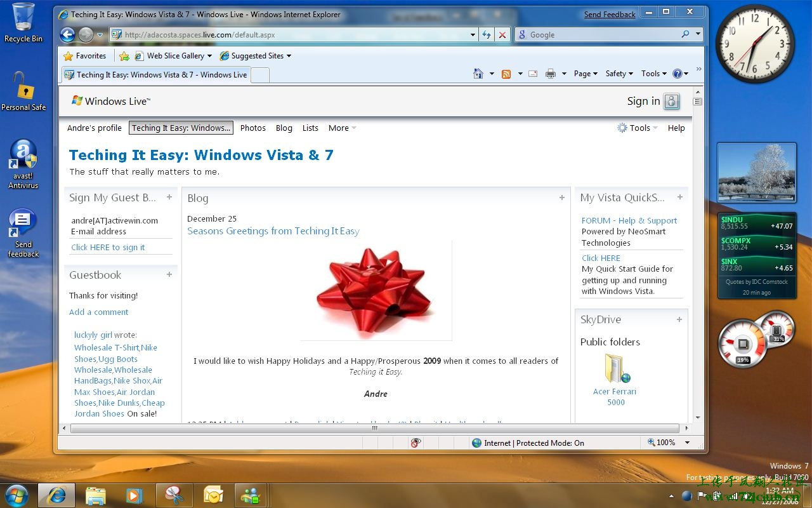Open Windows Live Messenger taskbar icon

pyautogui.click(x=251, y=495)
